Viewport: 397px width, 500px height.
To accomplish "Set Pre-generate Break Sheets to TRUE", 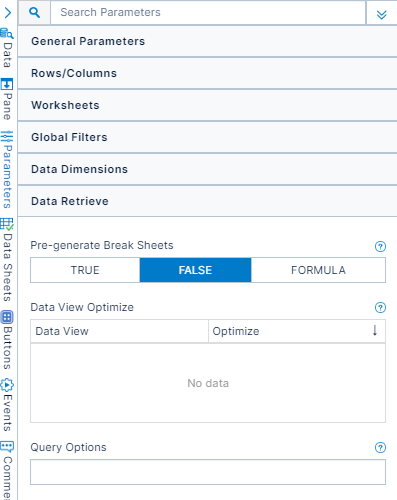I will (x=85, y=270).
